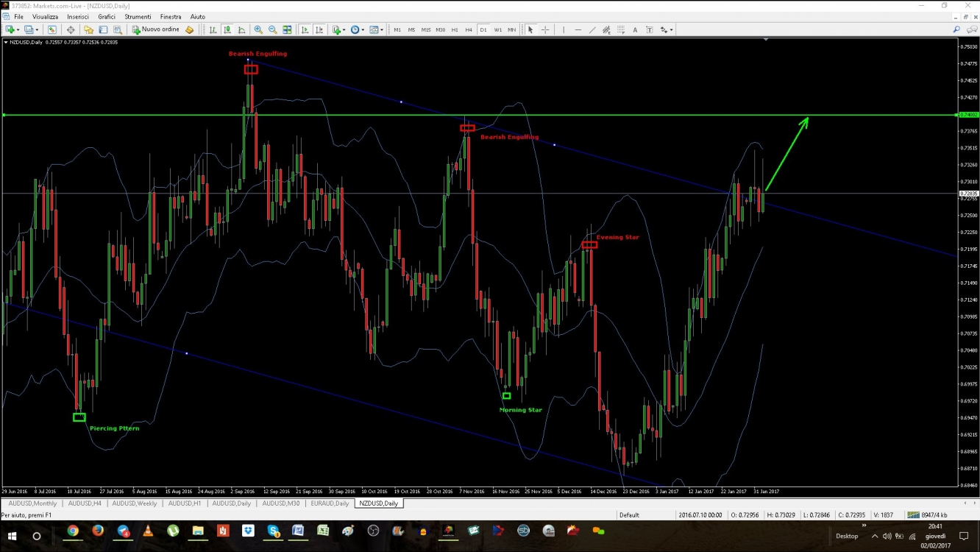Viewport: 980px width, 552px height.
Task: Select the text label tool
Action: pyautogui.click(x=650, y=29)
